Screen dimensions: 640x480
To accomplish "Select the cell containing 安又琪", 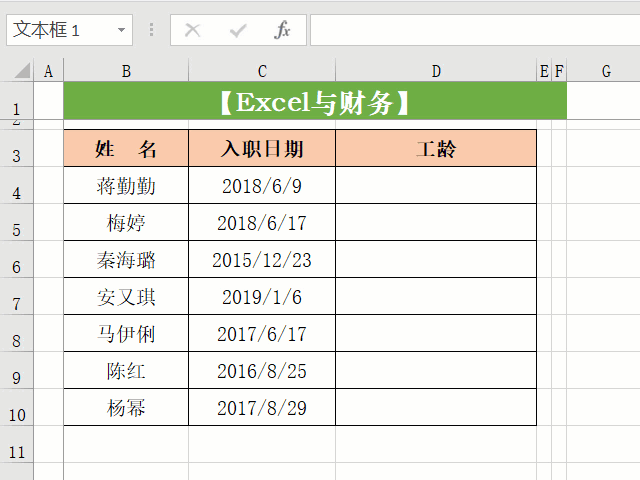I will [x=126, y=296].
